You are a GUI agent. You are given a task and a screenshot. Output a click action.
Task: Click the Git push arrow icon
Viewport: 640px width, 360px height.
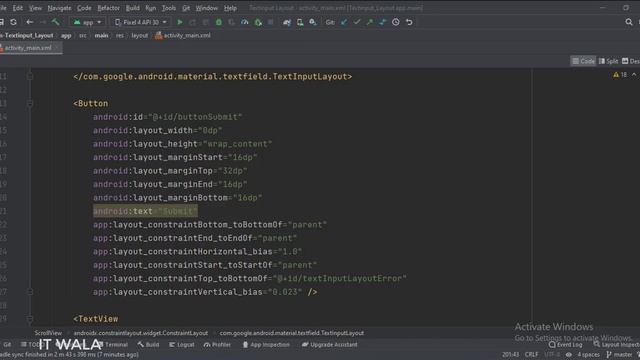click(x=369, y=22)
